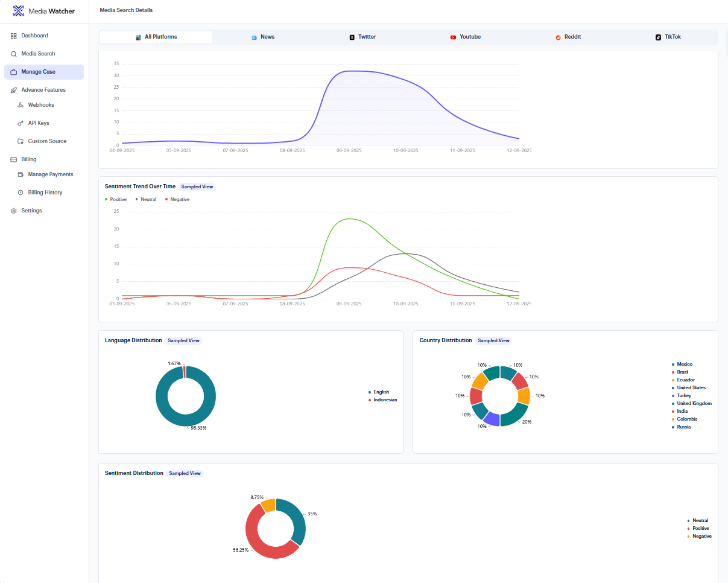Toggle the Positive series in sentiment trend legend
The width and height of the screenshot is (728, 583).
coord(116,199)
